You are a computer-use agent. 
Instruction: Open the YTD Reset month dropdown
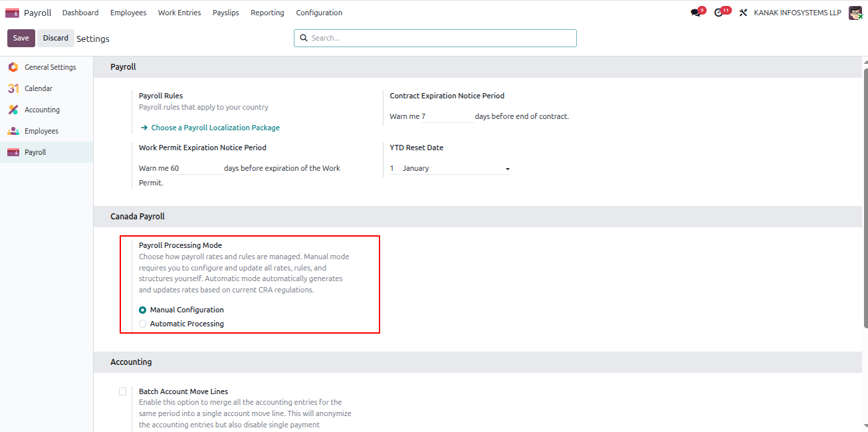(456, 168)
